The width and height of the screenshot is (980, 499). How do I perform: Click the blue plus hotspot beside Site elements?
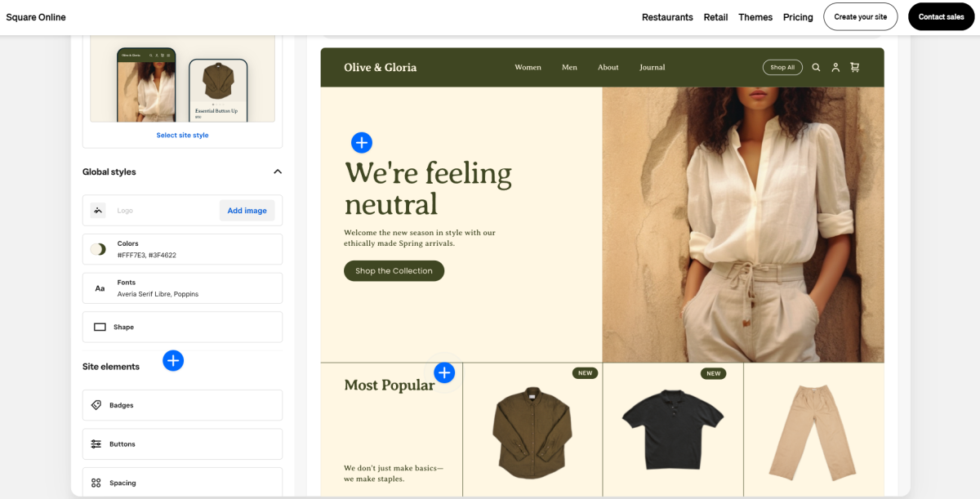tap(173, 360)
